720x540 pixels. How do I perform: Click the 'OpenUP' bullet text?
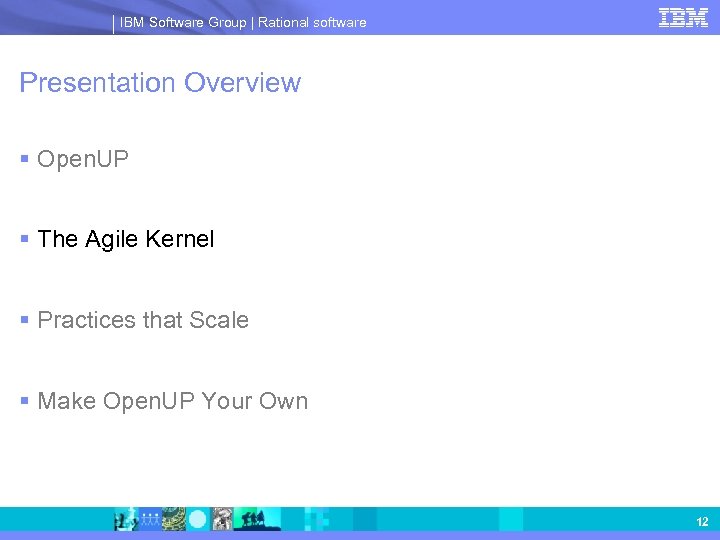pyautogui.click(x=83, y=159)
